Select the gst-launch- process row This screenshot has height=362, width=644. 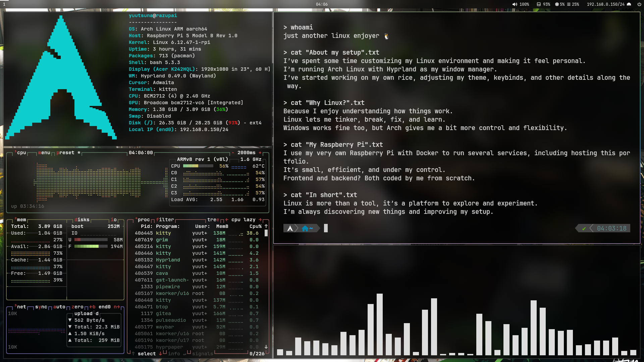tap(197, 280)
